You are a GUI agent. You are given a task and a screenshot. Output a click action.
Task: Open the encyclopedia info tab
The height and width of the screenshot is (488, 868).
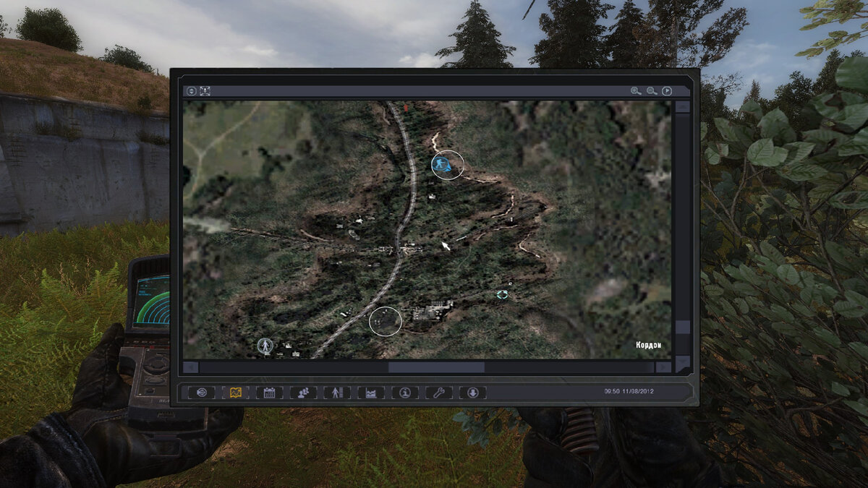click(405, 393)
